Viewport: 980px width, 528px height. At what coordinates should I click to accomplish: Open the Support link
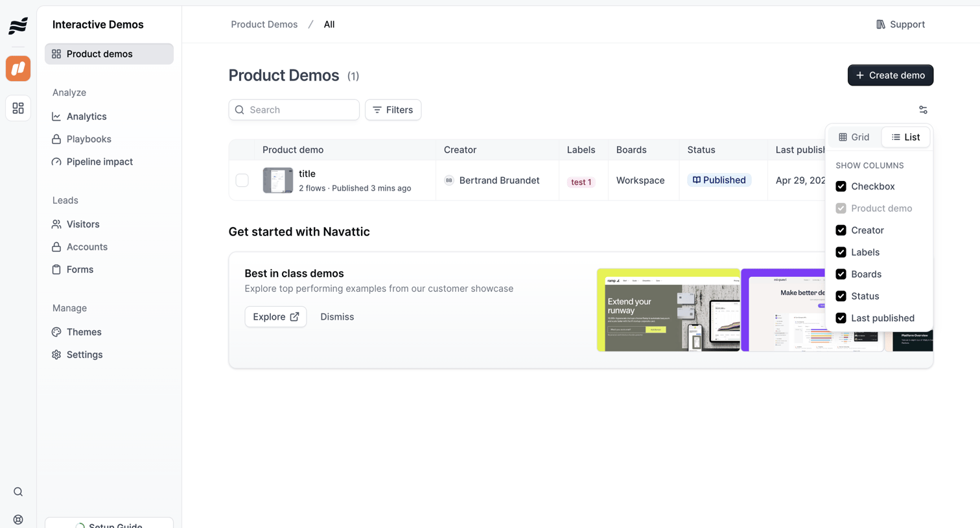(x=900, y=25)
